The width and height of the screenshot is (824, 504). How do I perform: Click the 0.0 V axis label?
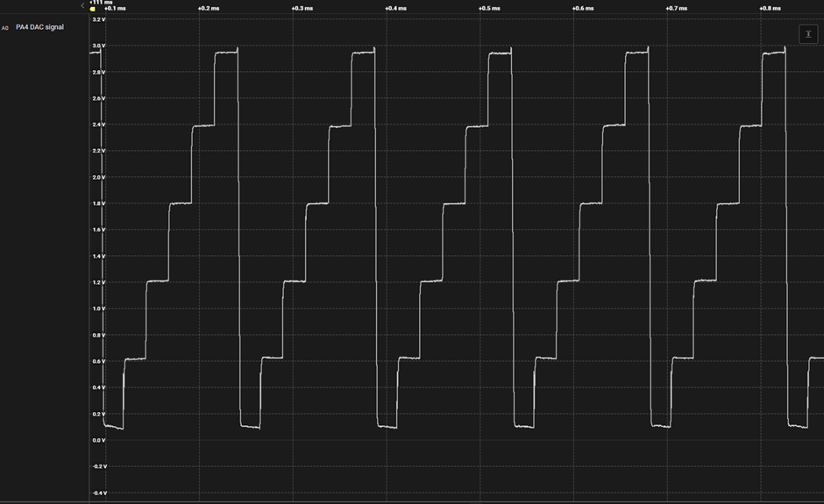point(99,440)
